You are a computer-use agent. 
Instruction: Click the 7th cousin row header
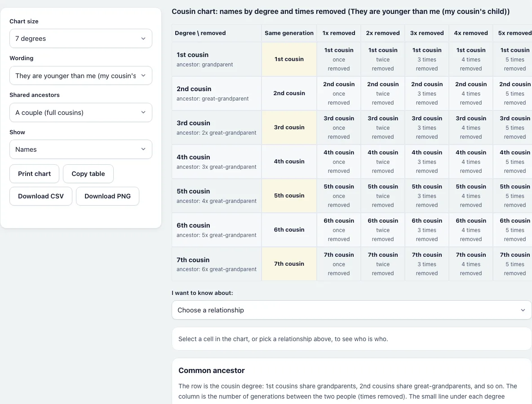coord(217,263)
